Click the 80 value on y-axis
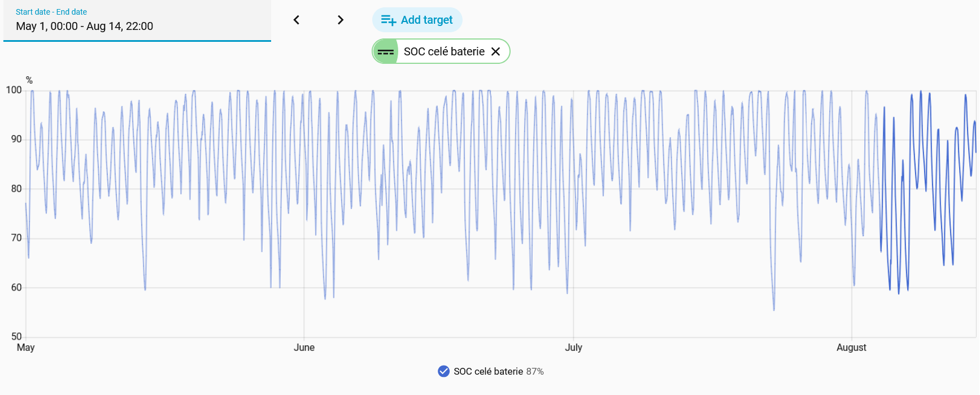Viewport: 980px width, 395px height. [x=16, y=189]
